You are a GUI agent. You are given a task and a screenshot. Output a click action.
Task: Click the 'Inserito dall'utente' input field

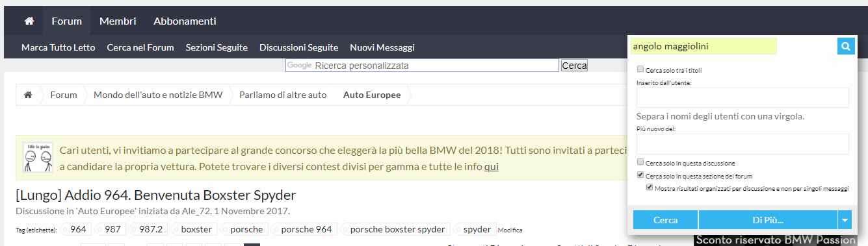point(743,97)
